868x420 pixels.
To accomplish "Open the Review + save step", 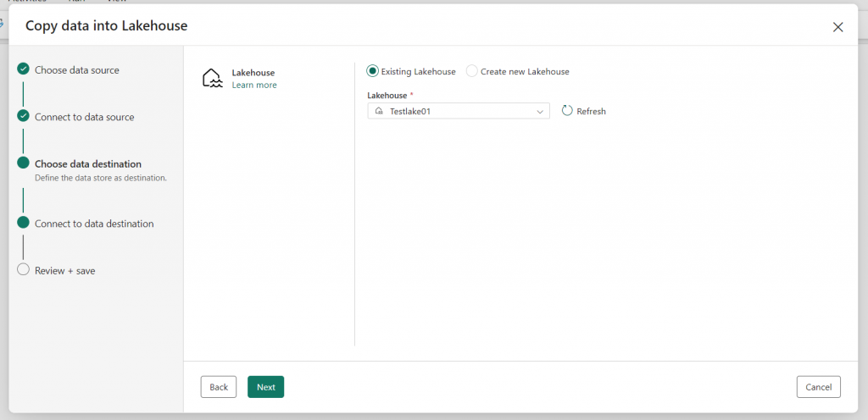I will click(x=64, y=271).
